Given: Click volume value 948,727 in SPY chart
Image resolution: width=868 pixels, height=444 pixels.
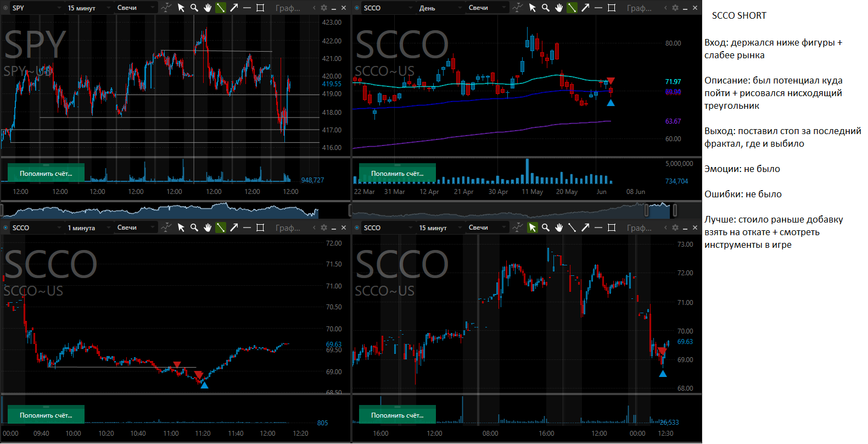Looking at the screenshot, I should tap(312, 180).
